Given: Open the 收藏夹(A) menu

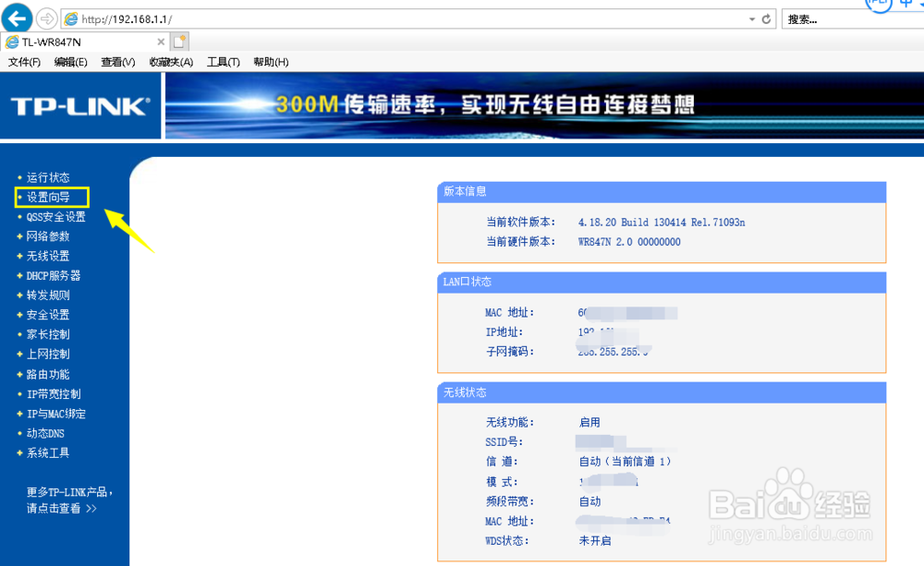Looking at the screenshot, I should [x=171, y=62].
